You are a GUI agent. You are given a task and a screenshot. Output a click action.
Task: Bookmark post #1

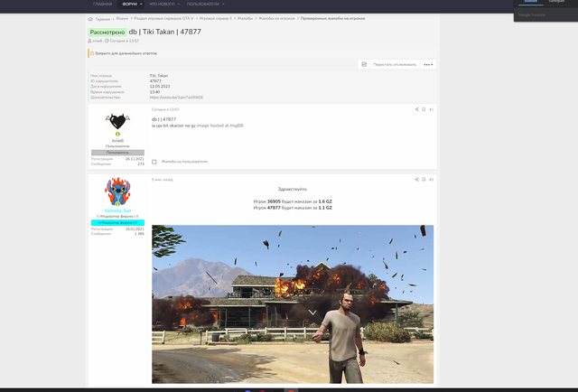pyautogui.click(x=424, y=109)
